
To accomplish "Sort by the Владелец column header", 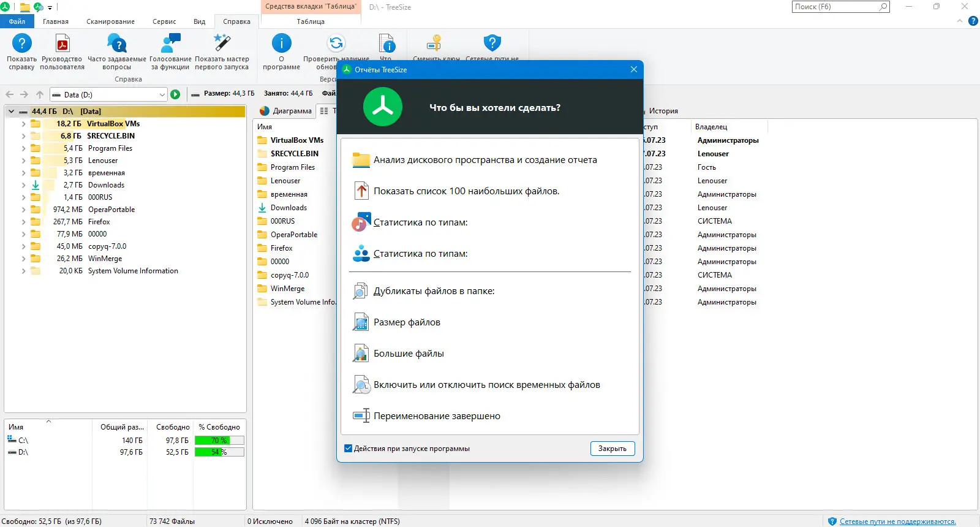I will tap(729, 127).
